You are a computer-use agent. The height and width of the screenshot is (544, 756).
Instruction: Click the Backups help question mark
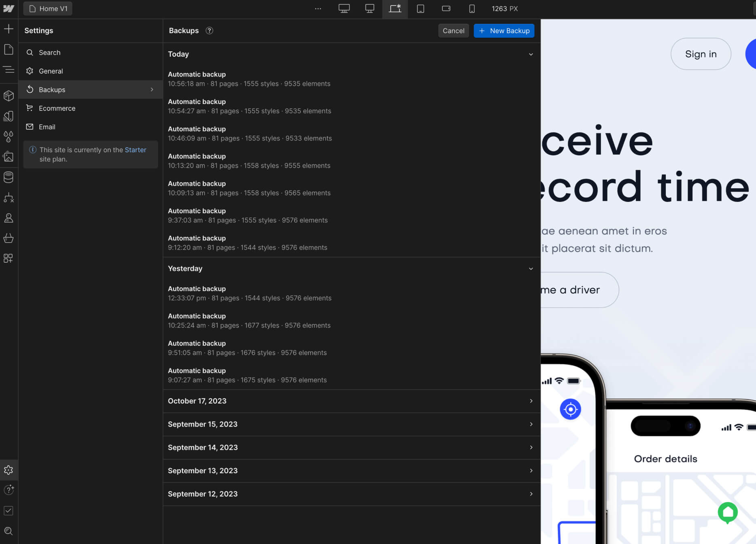point(209,31)
